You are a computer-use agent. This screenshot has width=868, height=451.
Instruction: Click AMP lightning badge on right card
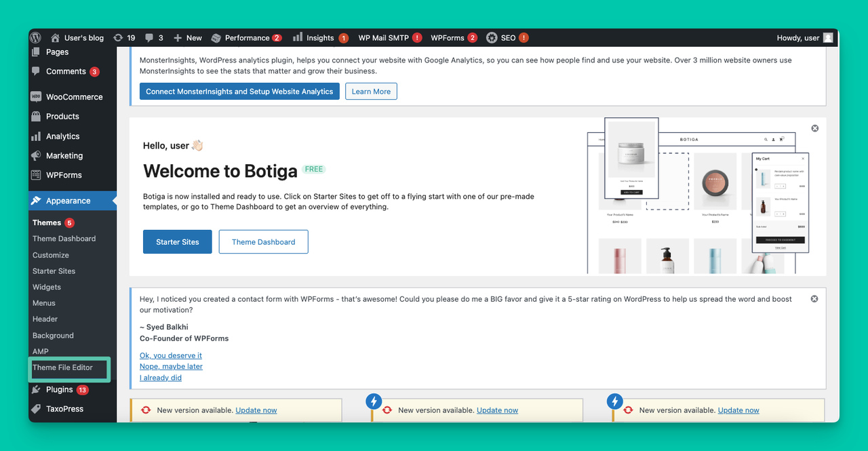click(615, 401)
